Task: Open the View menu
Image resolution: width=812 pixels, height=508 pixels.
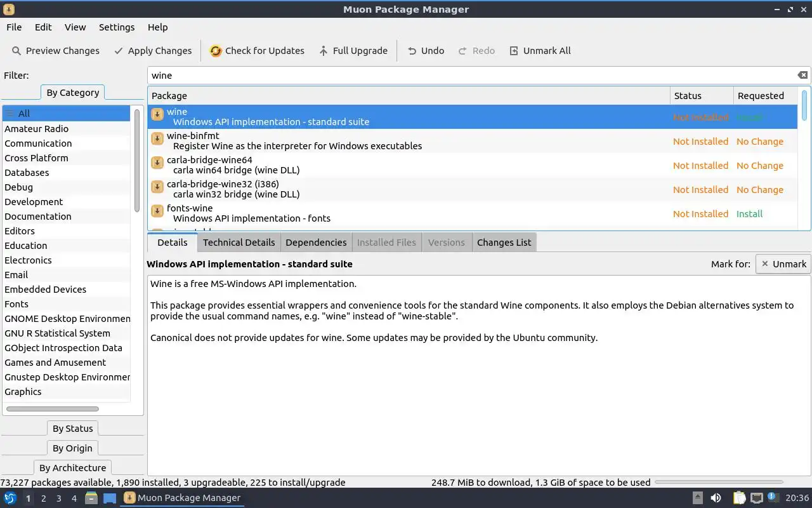Action: point(75,27)
